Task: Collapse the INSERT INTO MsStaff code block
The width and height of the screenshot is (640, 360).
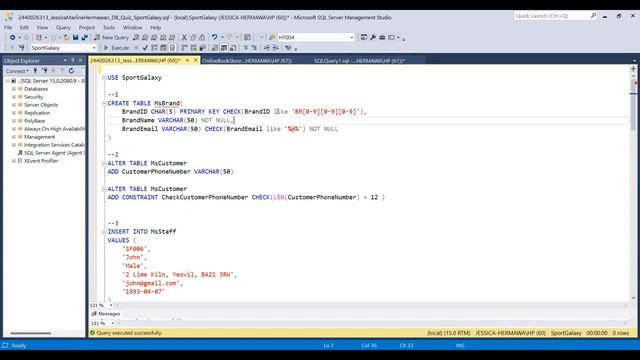Action: click(104, 231)
